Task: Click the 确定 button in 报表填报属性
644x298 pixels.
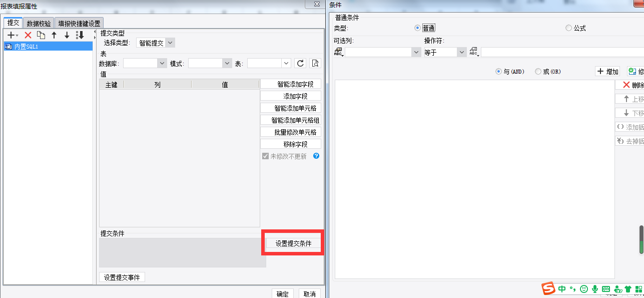Action: (x=283, y=293)
